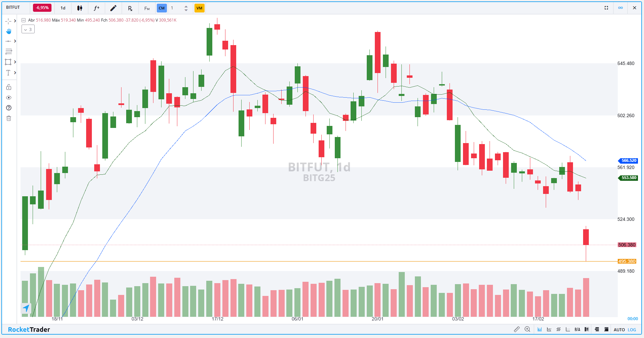The width and height of the screenshot is (644, 338).
Task: Click the BITFUT symbol name
Action: [x=12, y=7]
